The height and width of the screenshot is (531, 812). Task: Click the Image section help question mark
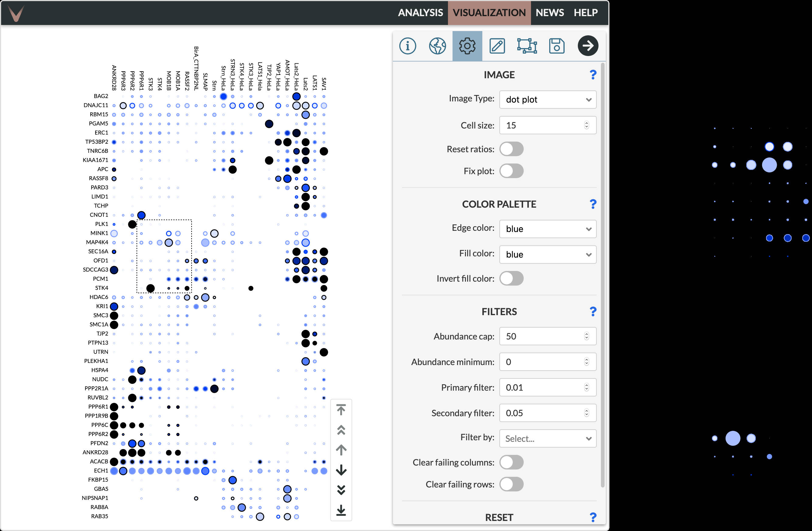point(593,75)
